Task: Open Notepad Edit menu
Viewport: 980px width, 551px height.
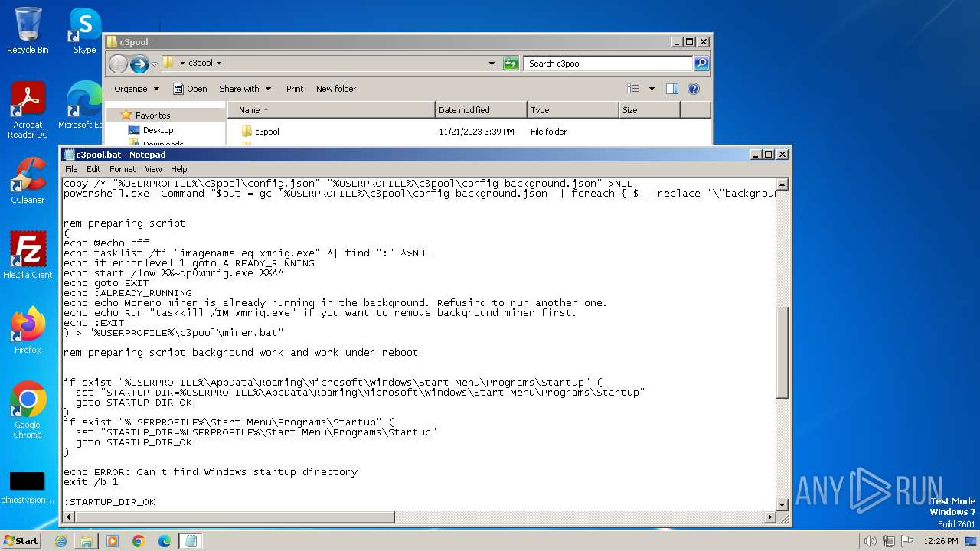Action: [x=93, y=169]
